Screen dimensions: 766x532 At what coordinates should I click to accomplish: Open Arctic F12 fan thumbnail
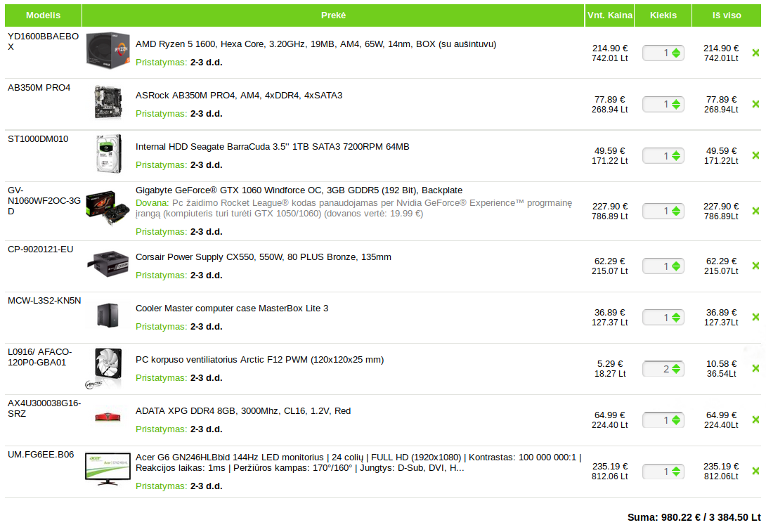point(105,368)
